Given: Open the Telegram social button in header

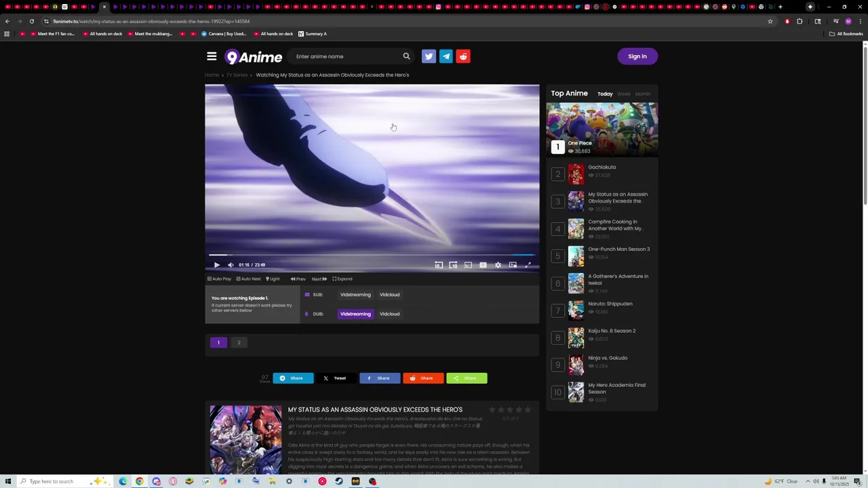Looking at the screenshot, I should coord(446,56).
